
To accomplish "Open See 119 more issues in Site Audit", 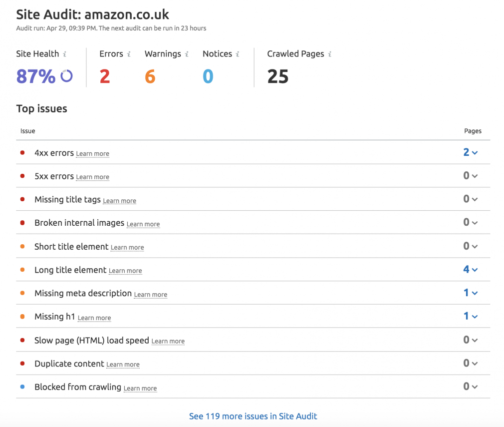I will [253, 416].
